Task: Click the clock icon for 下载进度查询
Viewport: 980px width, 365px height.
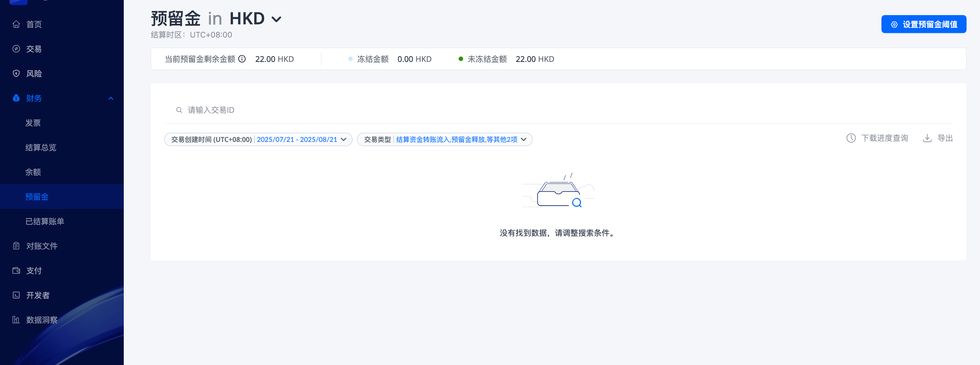Action: (851, 138)
